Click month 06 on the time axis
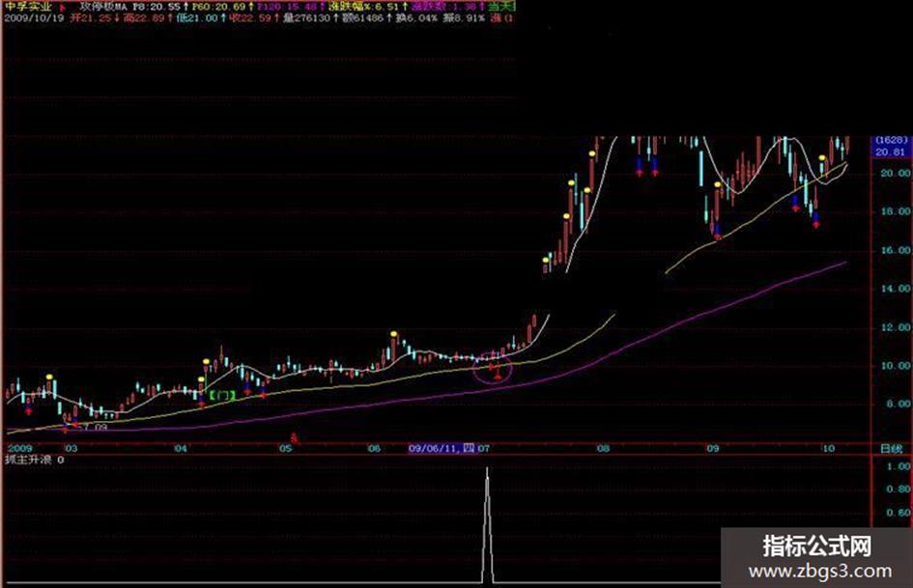913x588 pixels. (x=374, y=448)
